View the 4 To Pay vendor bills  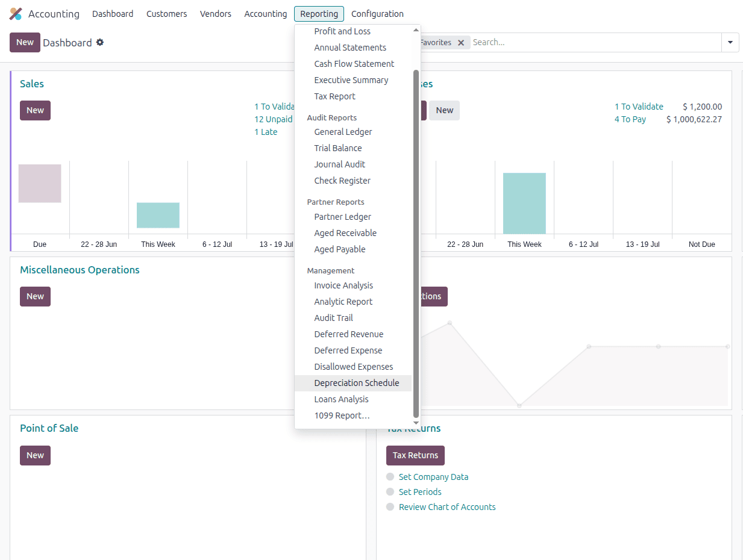[x=630, y=119]
